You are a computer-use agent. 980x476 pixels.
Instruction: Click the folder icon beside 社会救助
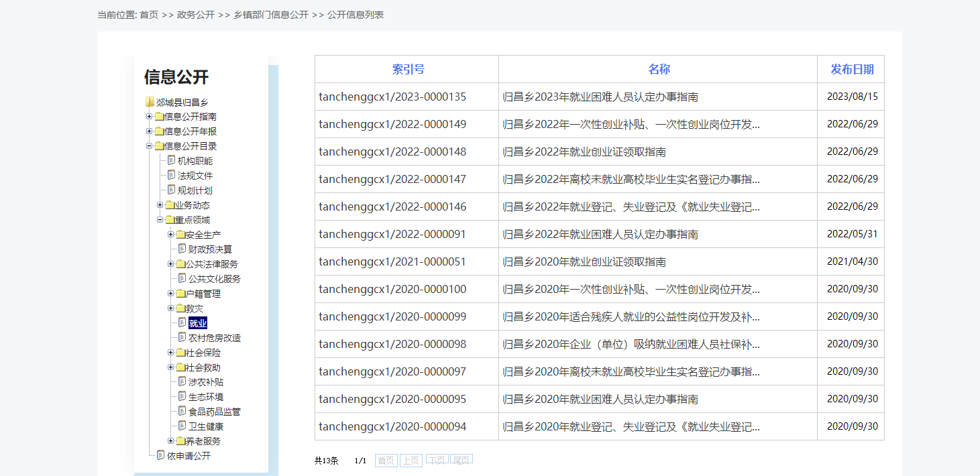click(180, 367)
